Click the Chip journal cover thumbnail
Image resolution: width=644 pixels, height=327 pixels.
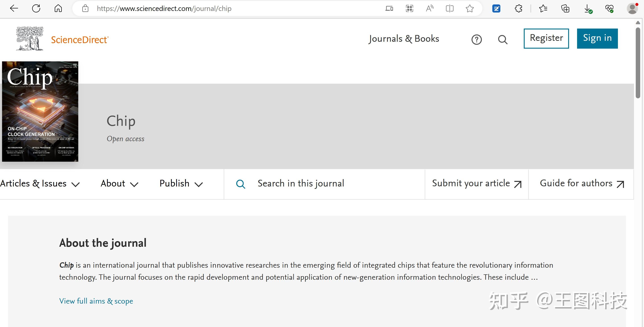[x=40, y=111]
